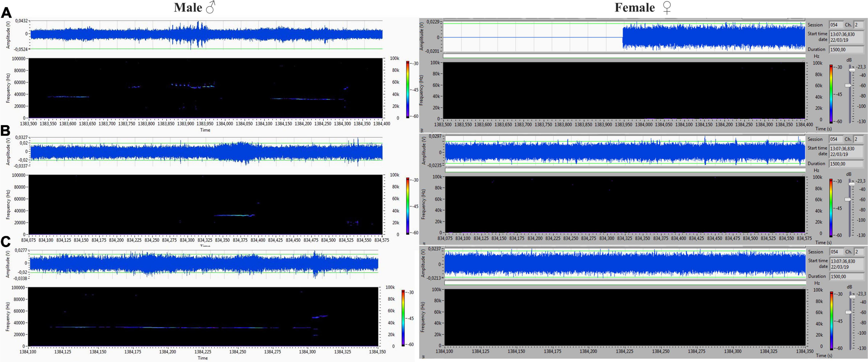The height and width of the screenshot is (362, 868).
Task: Click the scroll bar under female row A waveform
Action: pyautogui.click(x=624, y=56)
